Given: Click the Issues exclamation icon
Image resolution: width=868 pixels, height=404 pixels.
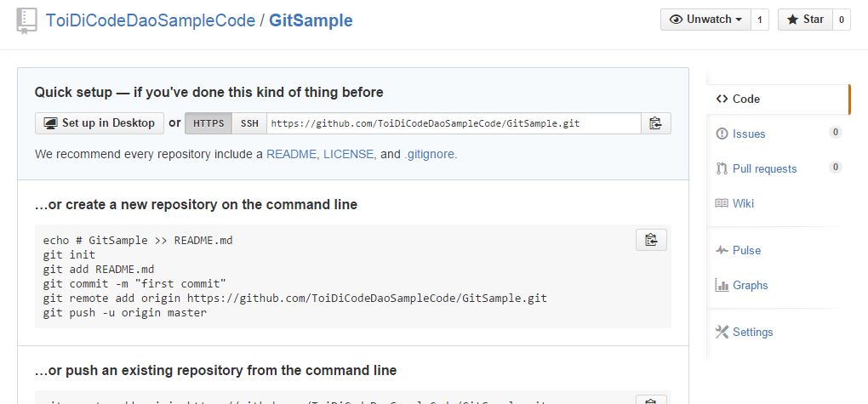Looking at the screenshot, I should 722,134.
